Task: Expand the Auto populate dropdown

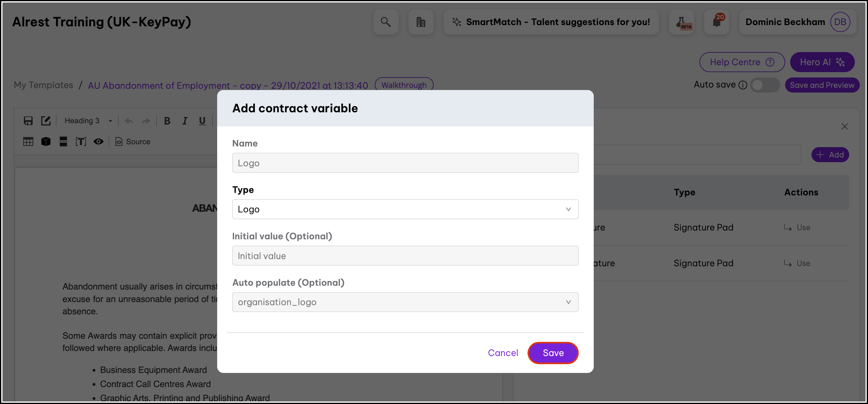Action: (405, 302)
